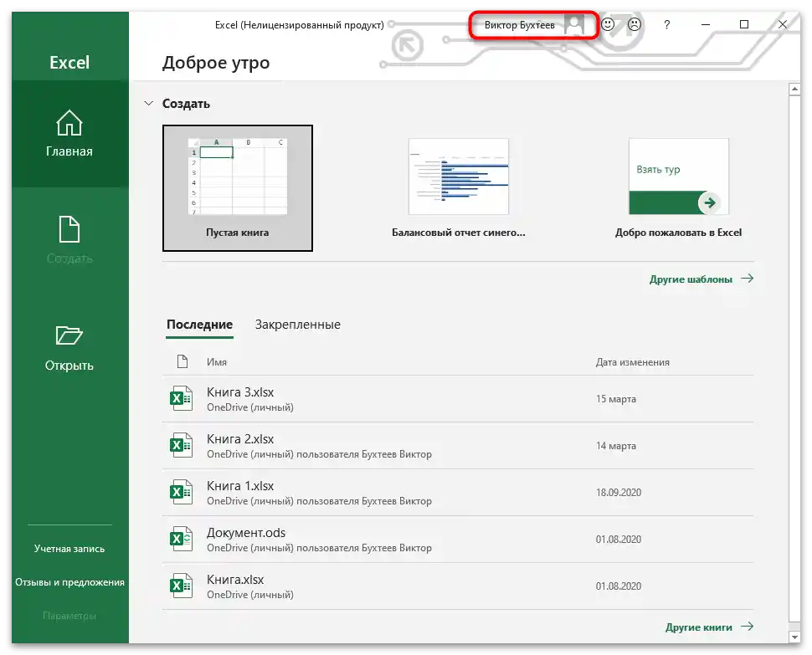The width and height of the screenshot is (812, 655).
Task: Click the Excel file icon for Книга 2.xlsx
Action: tap(182, 446)
